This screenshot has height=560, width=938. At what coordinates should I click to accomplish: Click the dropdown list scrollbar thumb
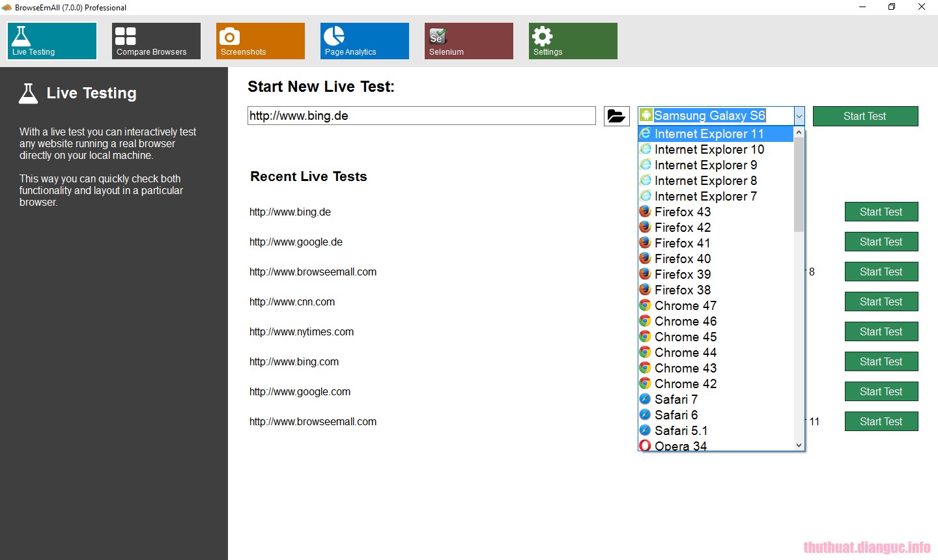pyautogui.click(x=799, y=185)
